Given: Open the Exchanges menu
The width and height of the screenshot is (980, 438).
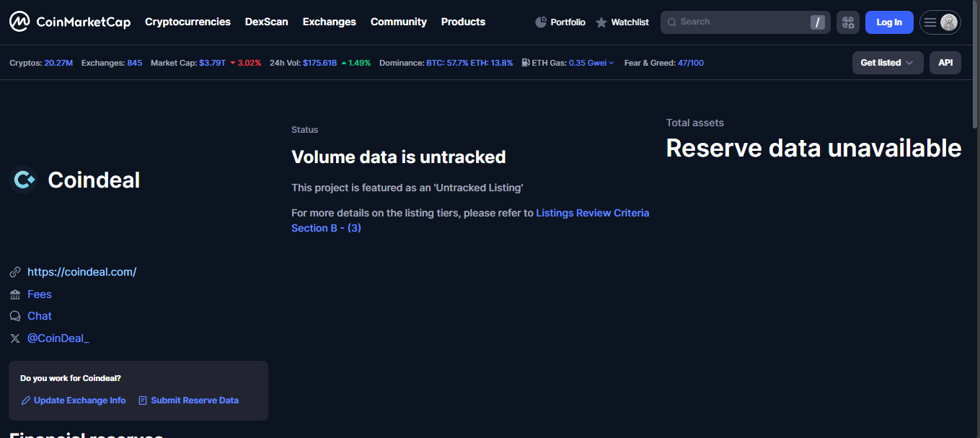Looking at the screenshot, I should click(329, 22).
